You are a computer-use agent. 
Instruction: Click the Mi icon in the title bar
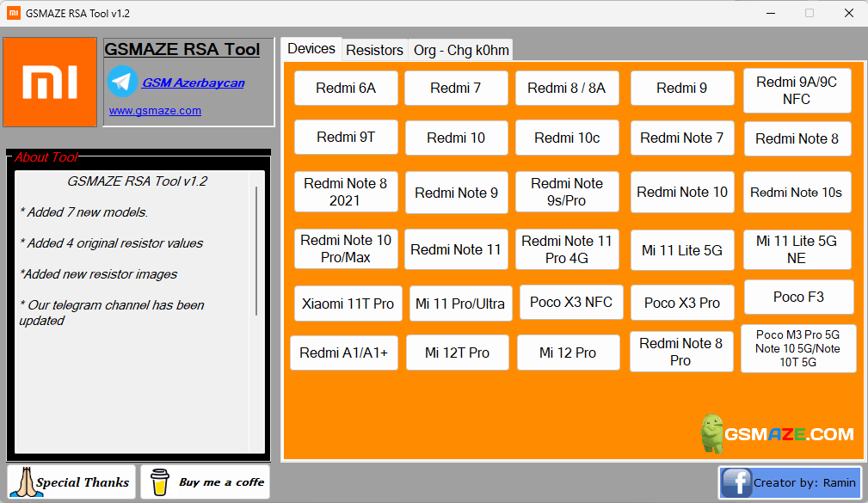tap(12, 13)
